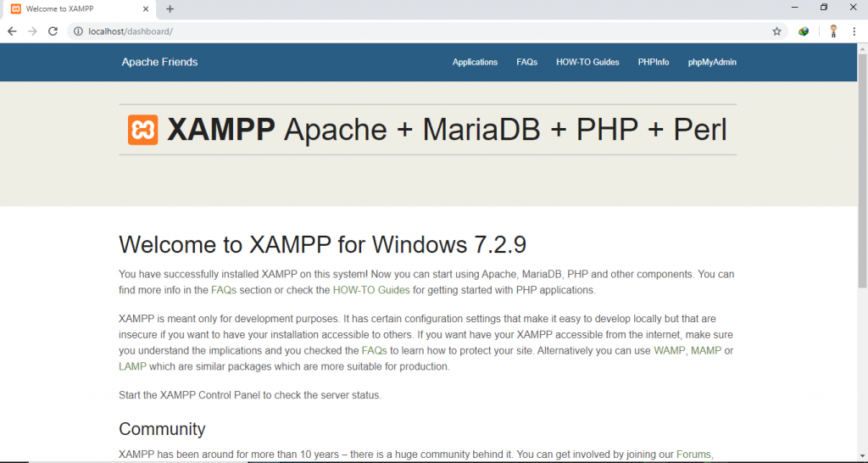Click the browser back arrow
This screenshot has width=868, height=463.
click(12, 31)
